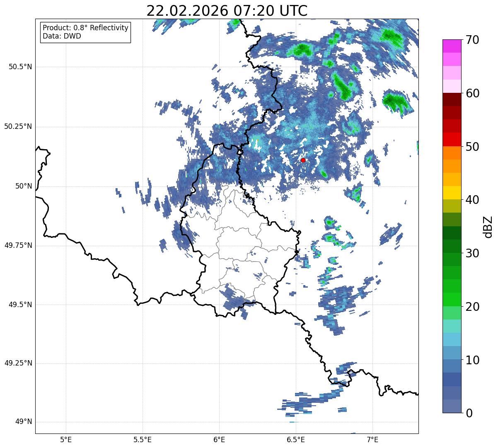Click the colorbar tick label 60
Screen dimensions: 498x448
pyautogui.click(x=473, y=93)
